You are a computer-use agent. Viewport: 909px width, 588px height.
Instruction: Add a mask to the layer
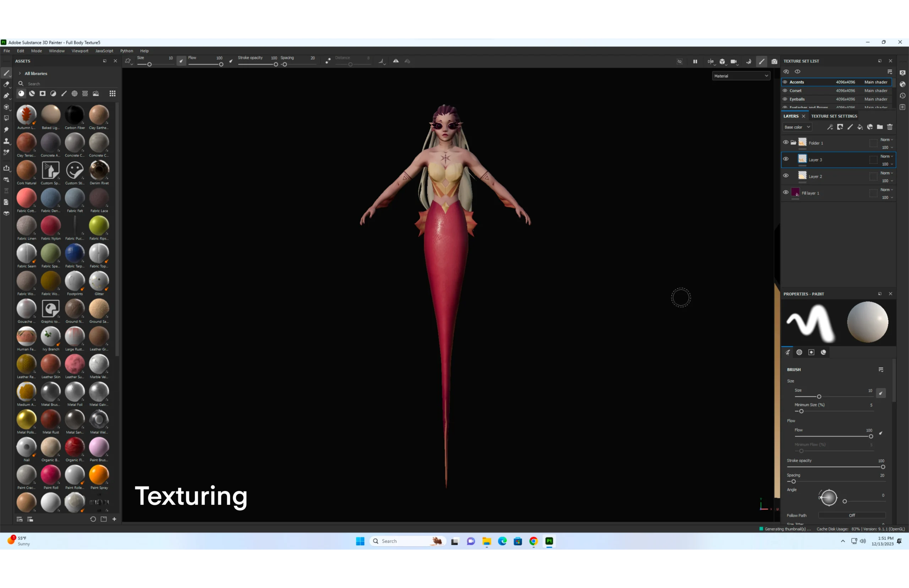coord(840,127)
